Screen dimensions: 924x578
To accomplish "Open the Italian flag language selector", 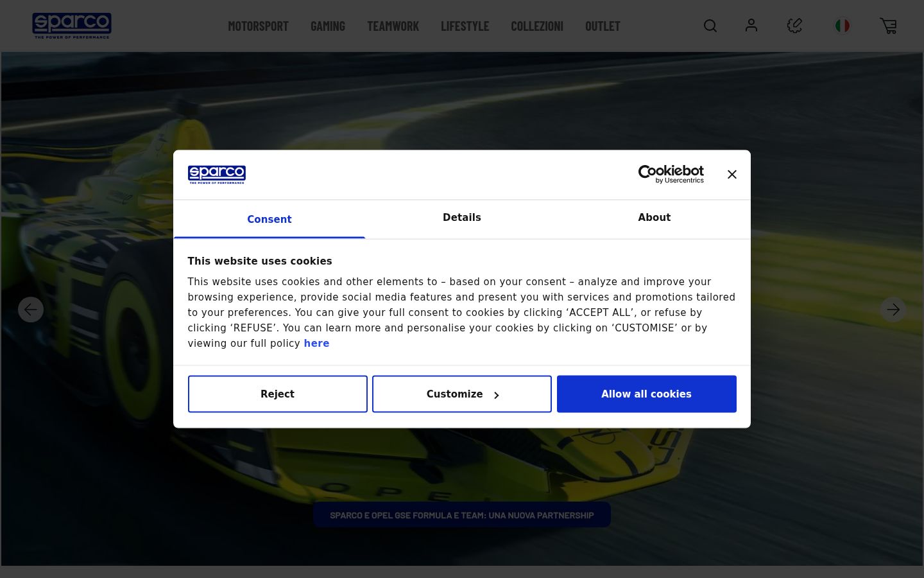I will (843, 26).
